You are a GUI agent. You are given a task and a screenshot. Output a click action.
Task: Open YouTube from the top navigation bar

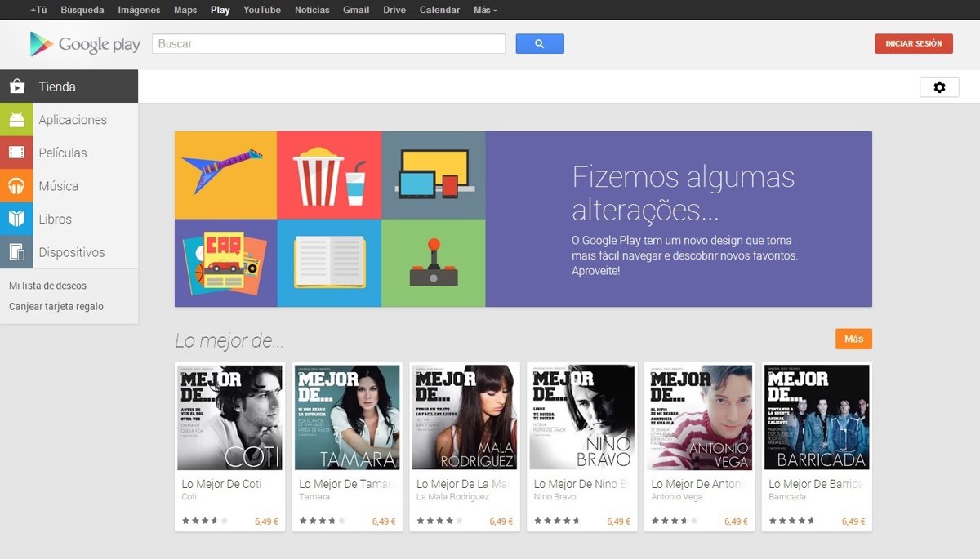[x=261, y=10]
